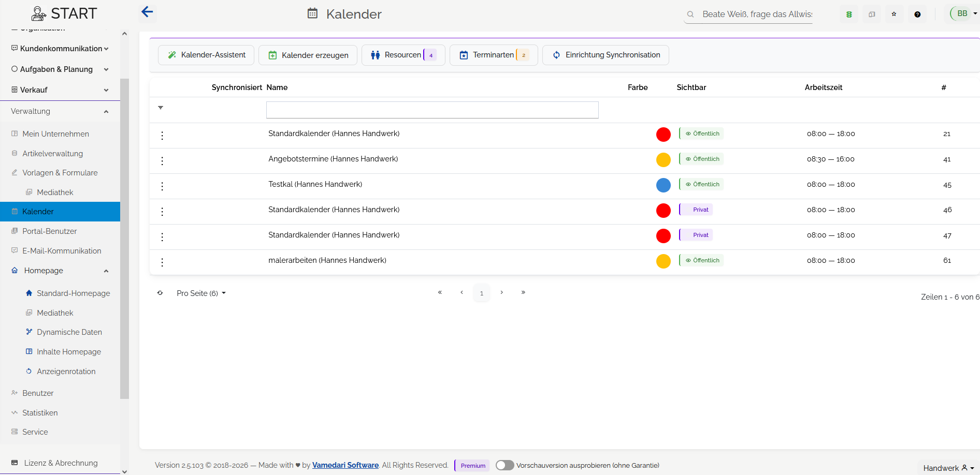The image size is (980, 475).
Task: Toggle Vorschauversion ausprobieren switch
Action: (505, 465)
